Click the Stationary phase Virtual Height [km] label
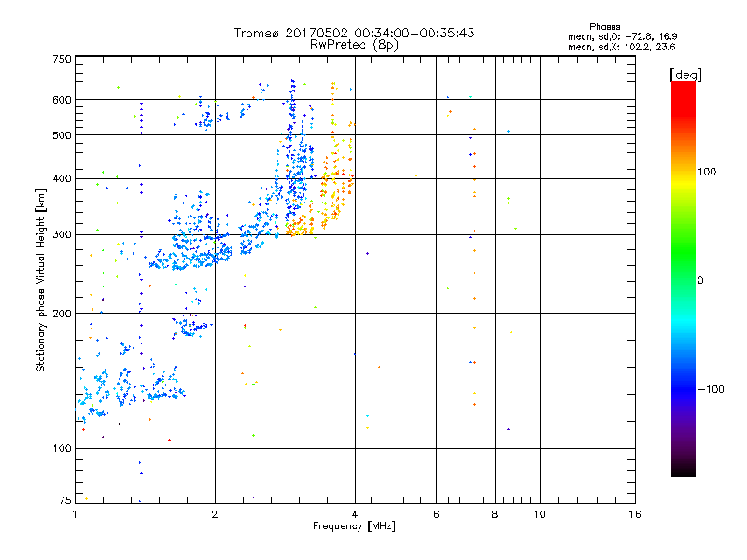 point(41,280)
